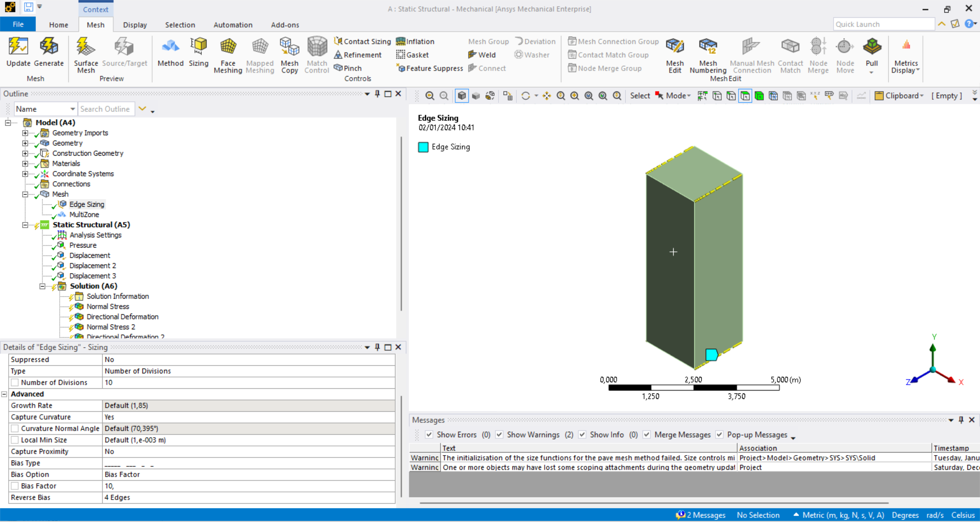Click the Quick Launch search box
The image size is (980, 522).
[884, 24]
